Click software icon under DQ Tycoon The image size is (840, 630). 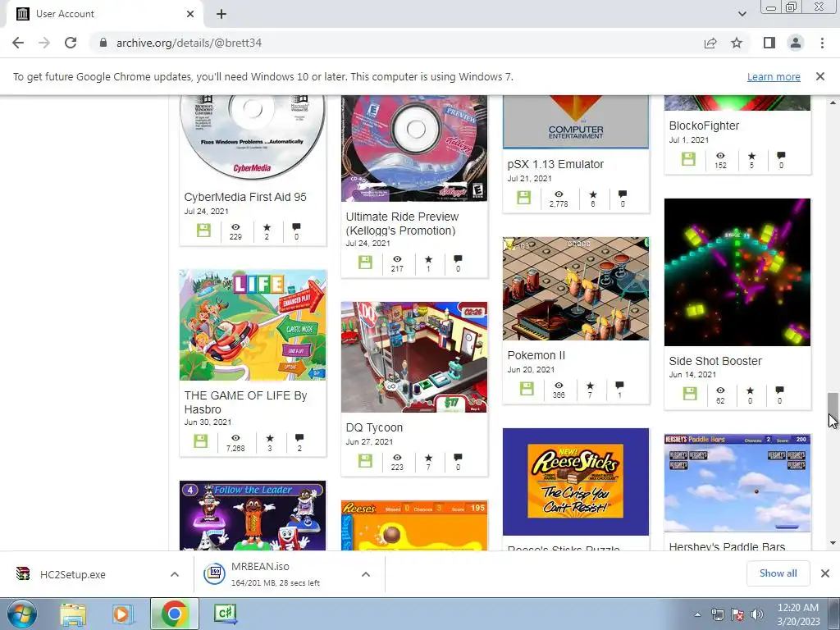click(365, 461)
